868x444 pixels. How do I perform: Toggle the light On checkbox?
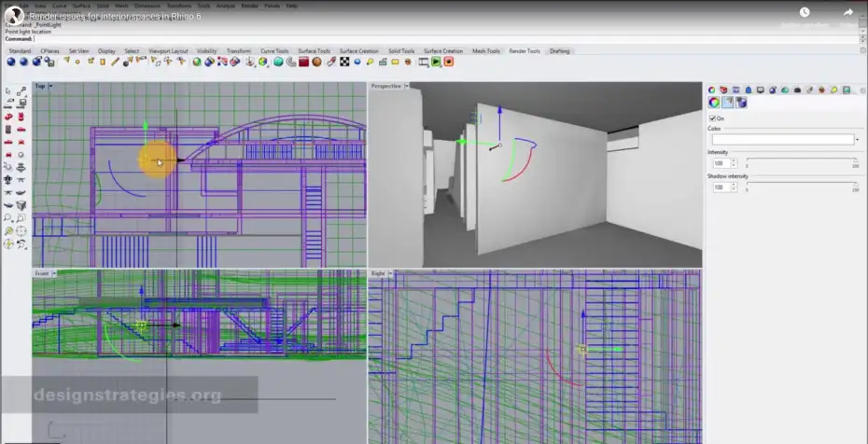(x=712, y=118)
